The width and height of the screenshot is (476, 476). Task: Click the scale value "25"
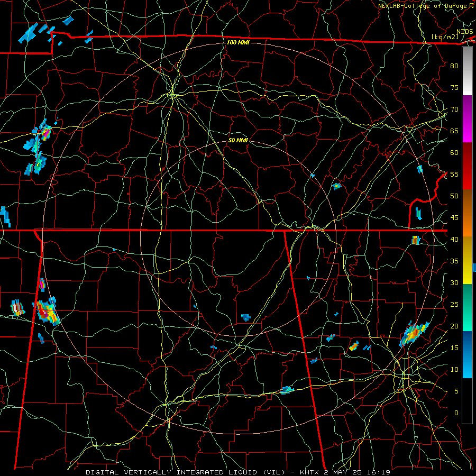click(454, 304)
